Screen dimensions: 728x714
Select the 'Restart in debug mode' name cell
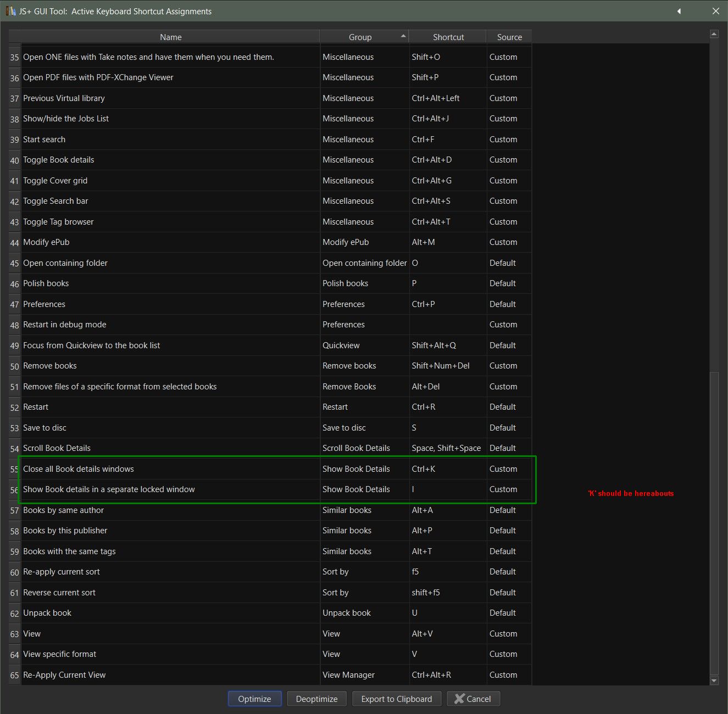(170, 325)
